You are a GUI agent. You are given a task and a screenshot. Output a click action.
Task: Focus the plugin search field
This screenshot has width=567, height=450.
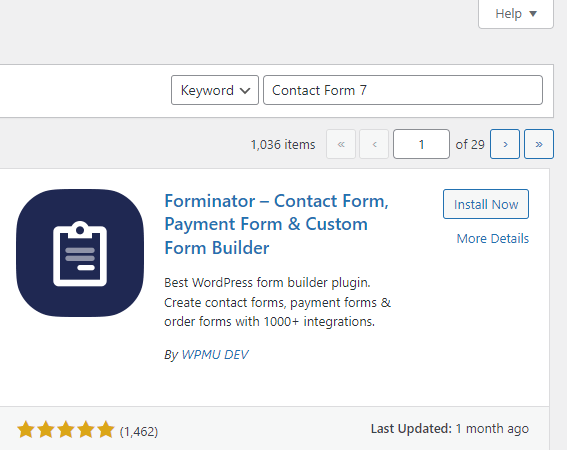pyautogui.click(x=403, y=90)
